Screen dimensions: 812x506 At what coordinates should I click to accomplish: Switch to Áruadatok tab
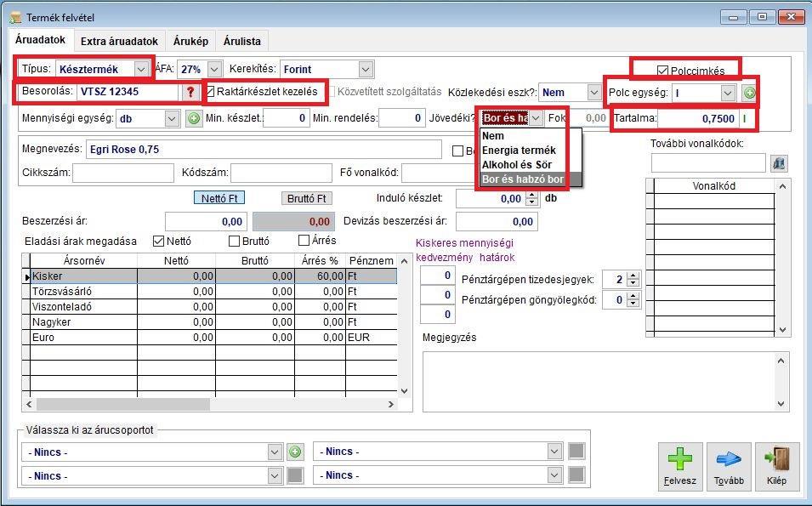[41, 40]
